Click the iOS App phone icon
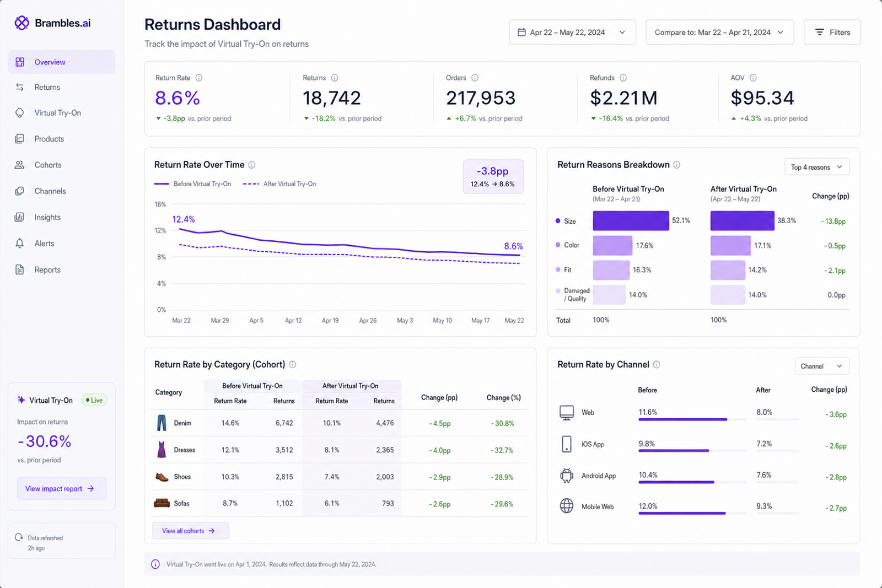Screen dimensions: 882x588 (x=567, y=444)
